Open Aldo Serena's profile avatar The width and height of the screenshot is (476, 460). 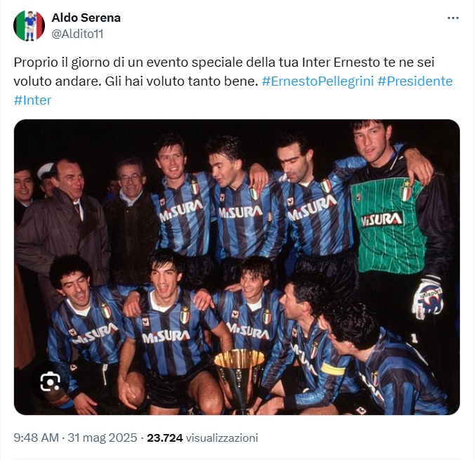click(x=29, y=26)
